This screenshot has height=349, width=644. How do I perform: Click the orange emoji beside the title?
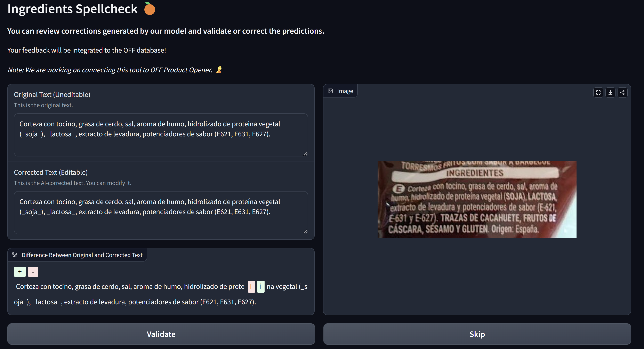[150, 9]
